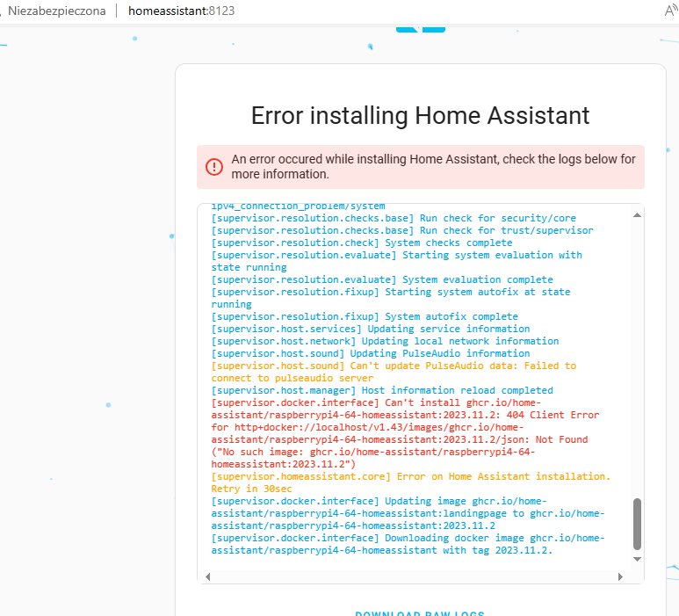
Task: Click the 'Downloading docker image' log line
Action: [408, 539]
